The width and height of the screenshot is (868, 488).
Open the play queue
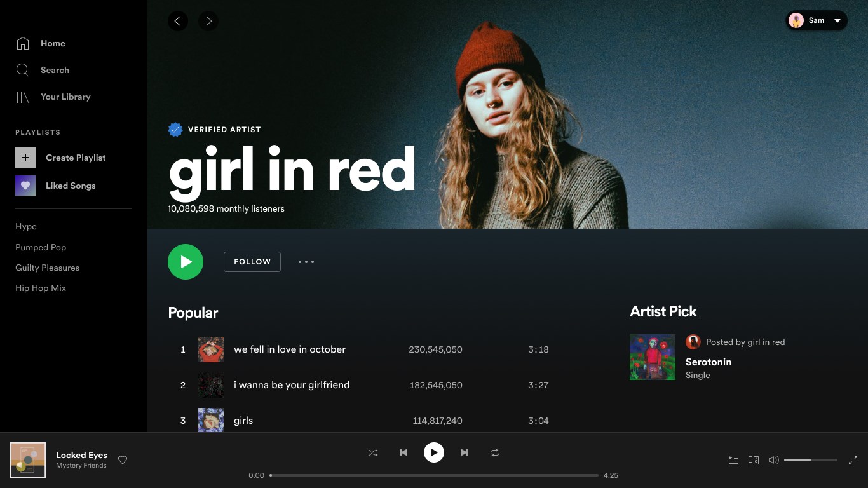733,460
